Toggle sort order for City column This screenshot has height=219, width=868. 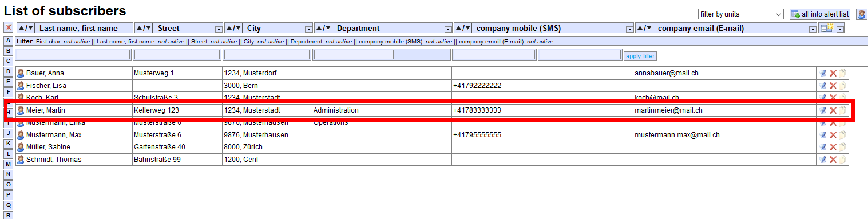point(234,28)
